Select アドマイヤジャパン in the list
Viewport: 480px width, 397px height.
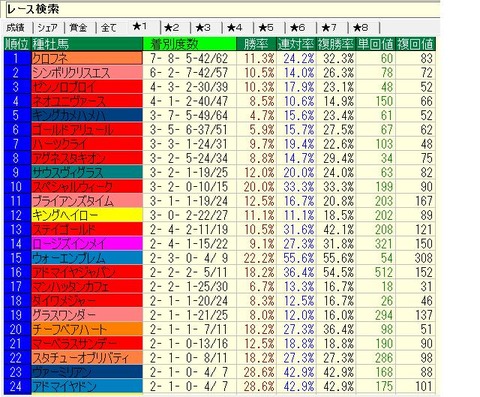pos(87,272)
